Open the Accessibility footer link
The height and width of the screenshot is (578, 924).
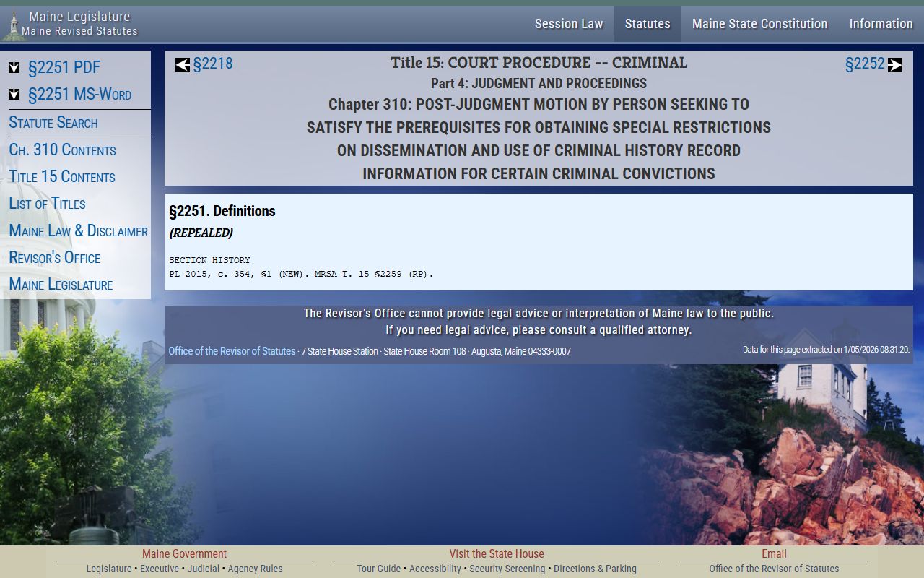[x=435, y=569]
